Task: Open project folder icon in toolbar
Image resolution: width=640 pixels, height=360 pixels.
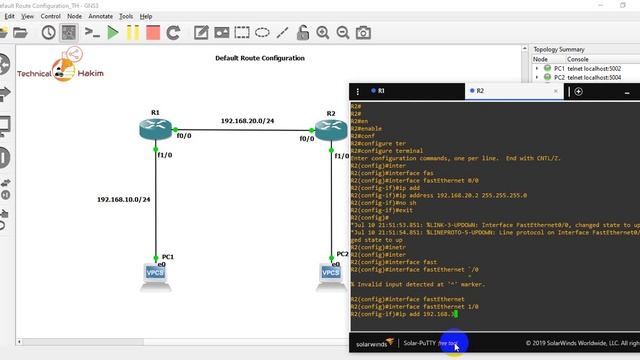Action: (x=20, y=33)
